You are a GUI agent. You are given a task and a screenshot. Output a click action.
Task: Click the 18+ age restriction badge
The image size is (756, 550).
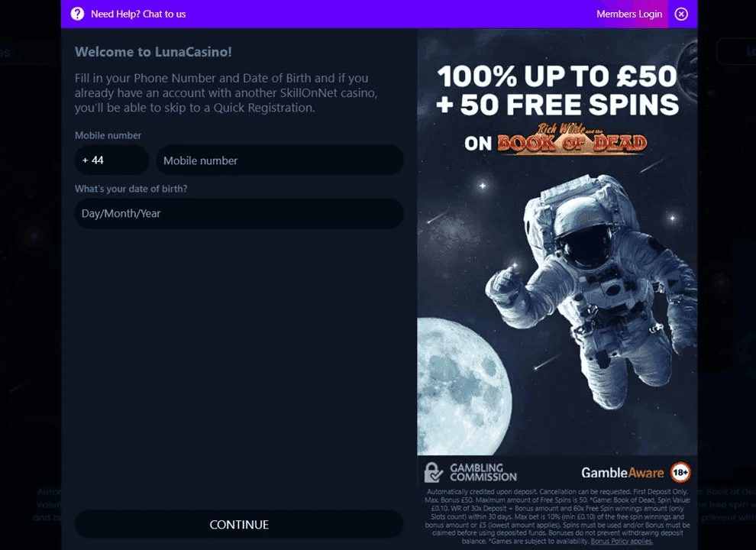click(x=680, y=472)
